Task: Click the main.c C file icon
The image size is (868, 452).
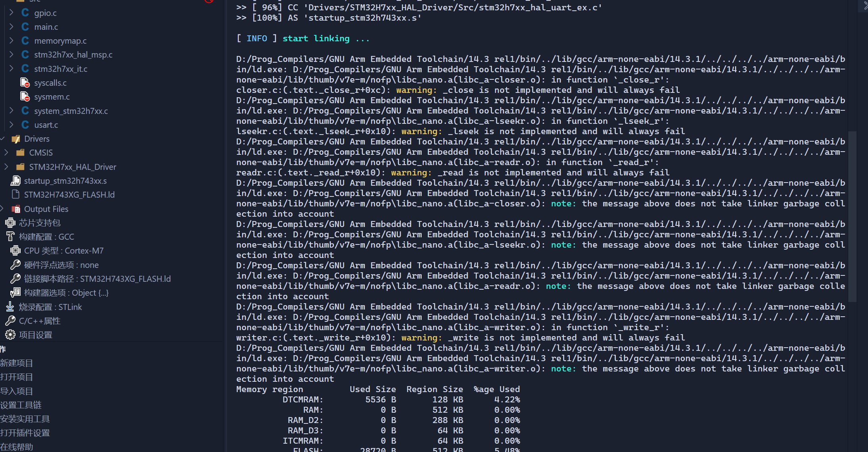Action: coord(25,27)
